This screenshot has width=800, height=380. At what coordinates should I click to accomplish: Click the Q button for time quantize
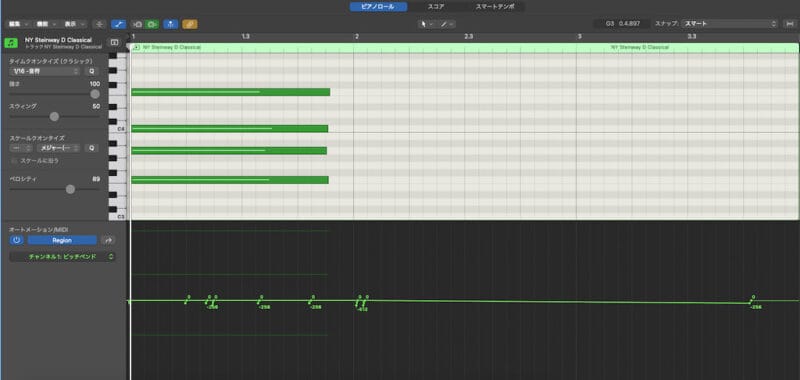click(x=92, y=71)
